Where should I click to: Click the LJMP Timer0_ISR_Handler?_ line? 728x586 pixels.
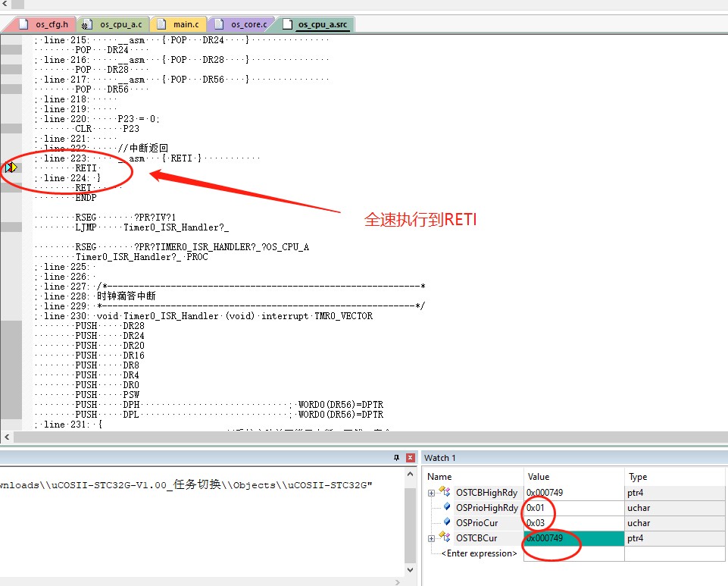pyautogui.click(x=152, y=227)
